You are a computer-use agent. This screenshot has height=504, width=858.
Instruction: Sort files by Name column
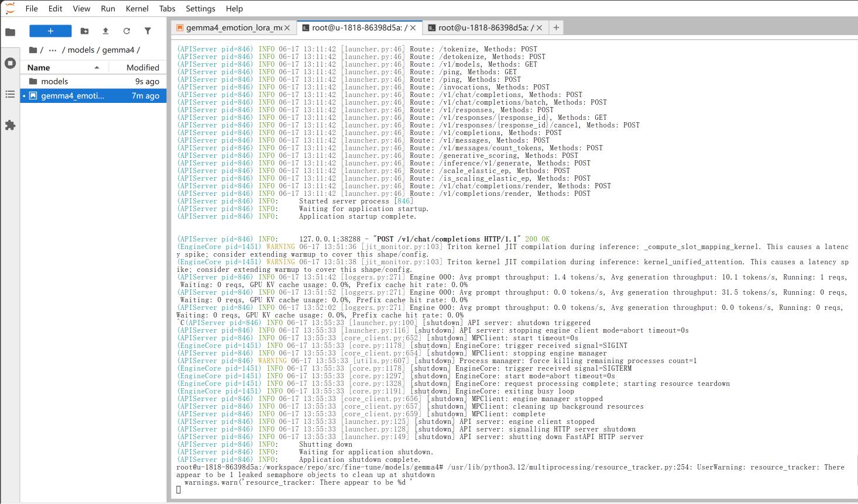(63, 68)
